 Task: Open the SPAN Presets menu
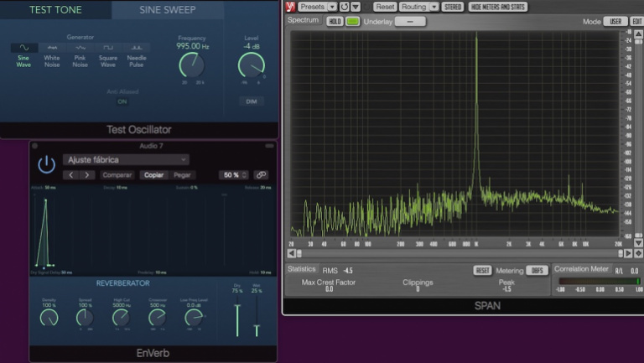coord(312,7)
